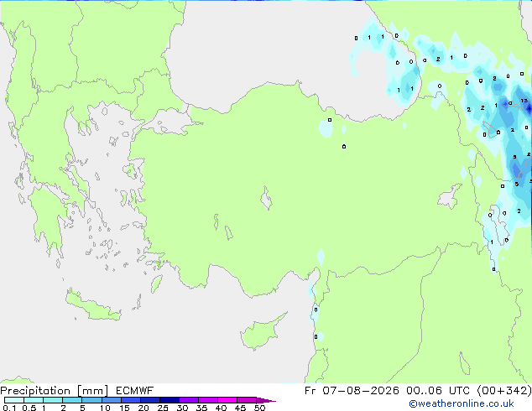The image size is (532, 411).
Task: Click the 'Precipitation [mm]' title text
Action: coord(55,391)
